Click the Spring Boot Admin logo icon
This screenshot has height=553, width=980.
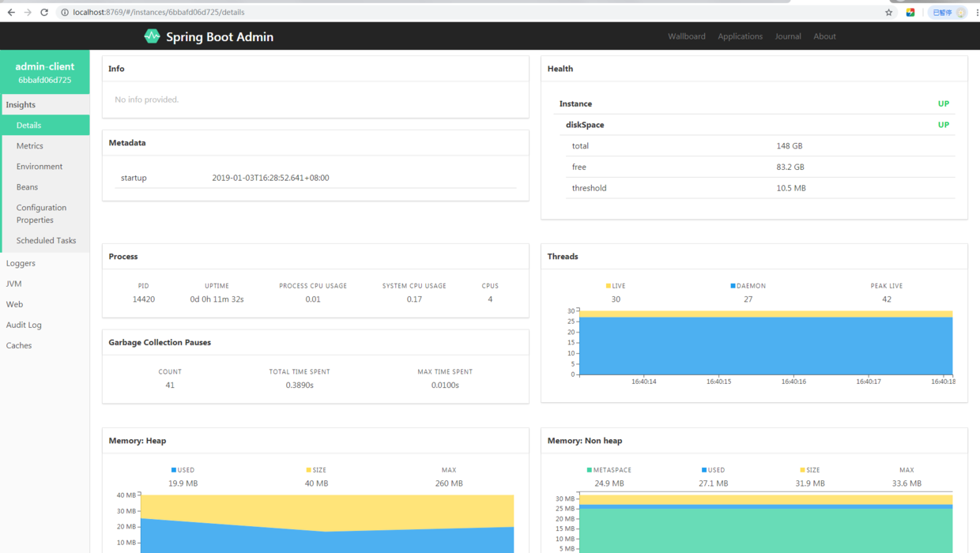click(x=152, y=36)
